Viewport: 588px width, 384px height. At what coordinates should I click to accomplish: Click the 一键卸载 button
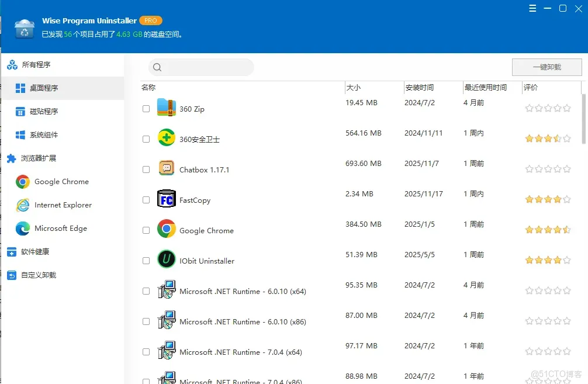[x=546, y=67]
